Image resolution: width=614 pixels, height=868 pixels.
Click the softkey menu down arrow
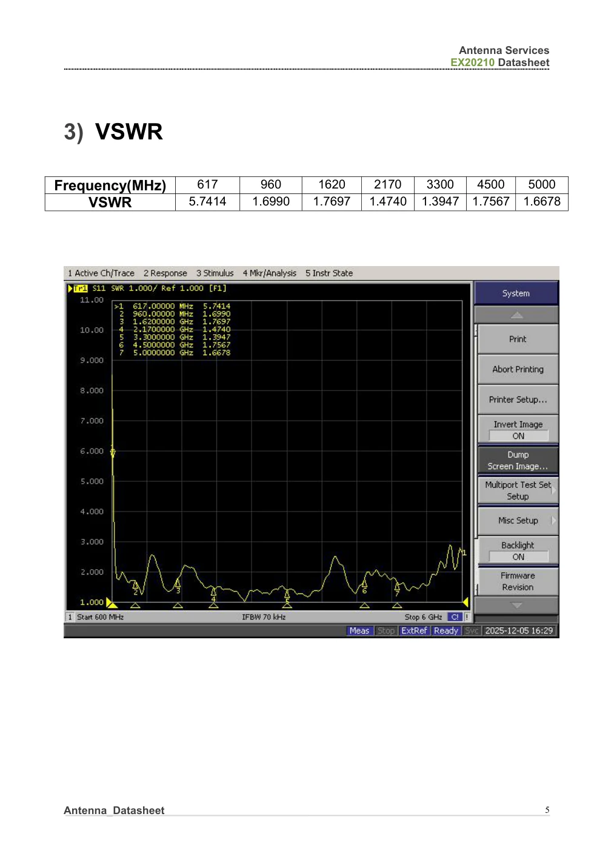click(516, 605)
